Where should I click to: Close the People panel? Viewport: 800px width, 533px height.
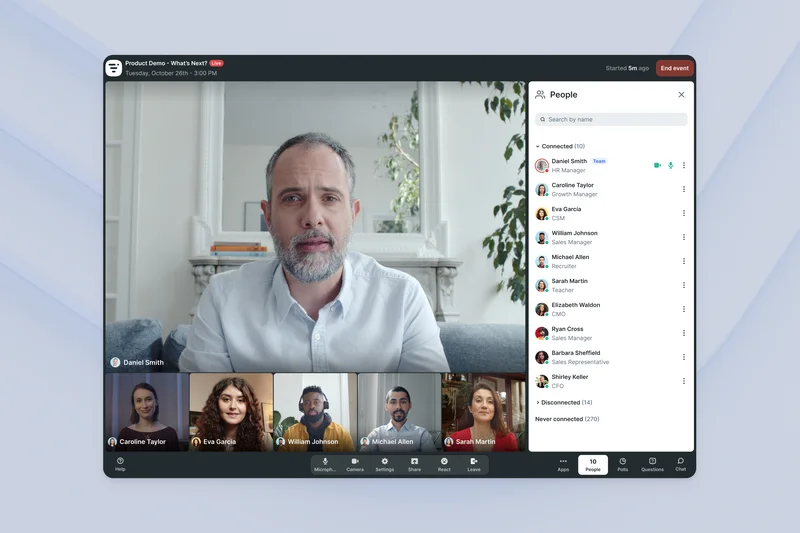pyautogui.click(x=682, y=95)
